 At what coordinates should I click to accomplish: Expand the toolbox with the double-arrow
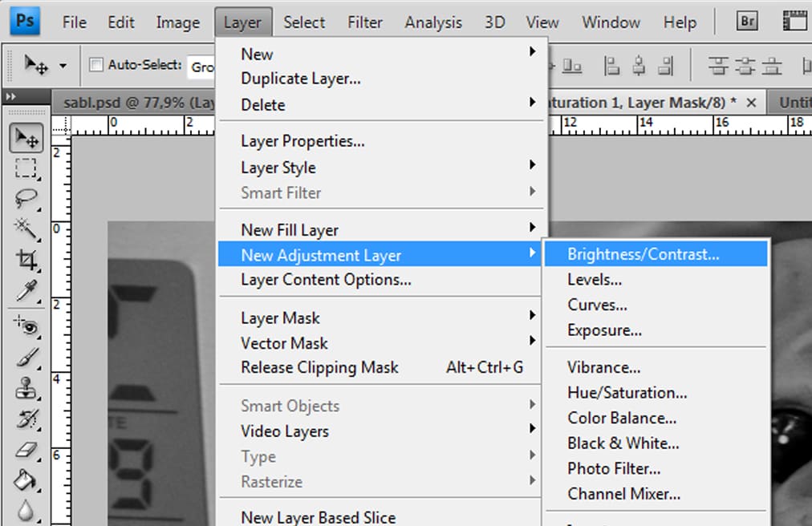[10, 97]
